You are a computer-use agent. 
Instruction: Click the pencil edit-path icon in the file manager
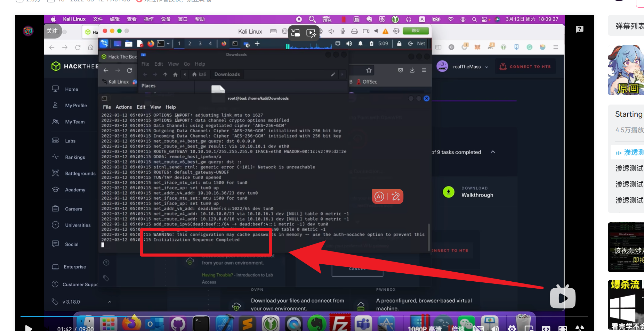tap(333, 74)
